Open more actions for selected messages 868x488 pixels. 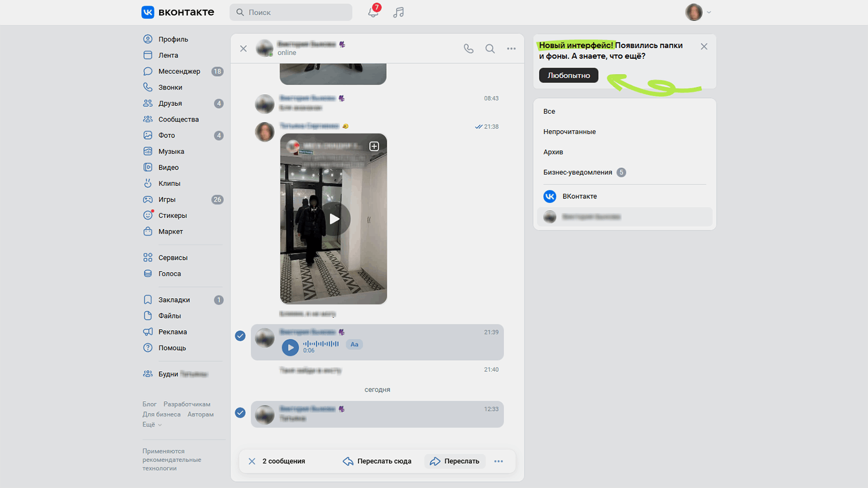tap(498, 461)
